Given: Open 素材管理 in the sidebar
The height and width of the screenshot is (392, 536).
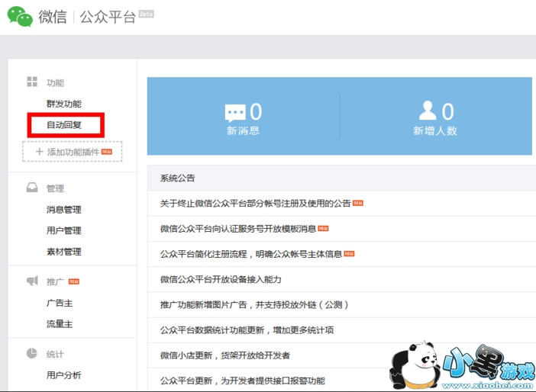Looking at the screenshot, I should [64, 252].
